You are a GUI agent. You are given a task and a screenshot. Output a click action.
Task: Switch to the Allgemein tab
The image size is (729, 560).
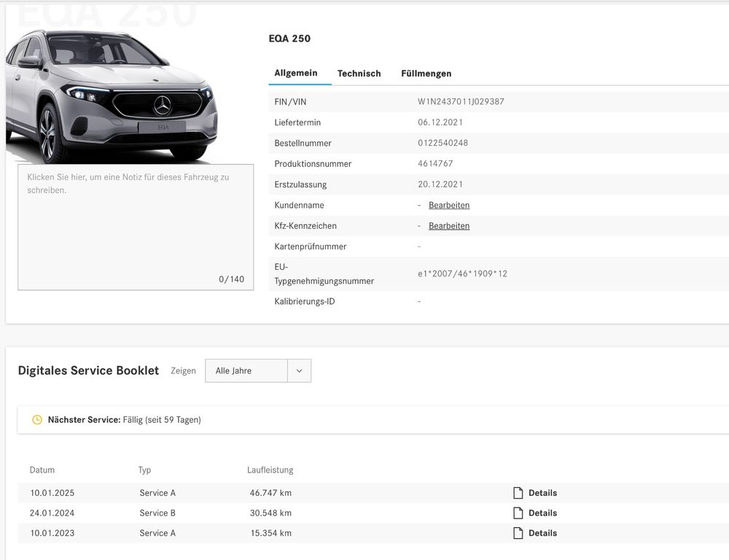[x=295, y=73]
